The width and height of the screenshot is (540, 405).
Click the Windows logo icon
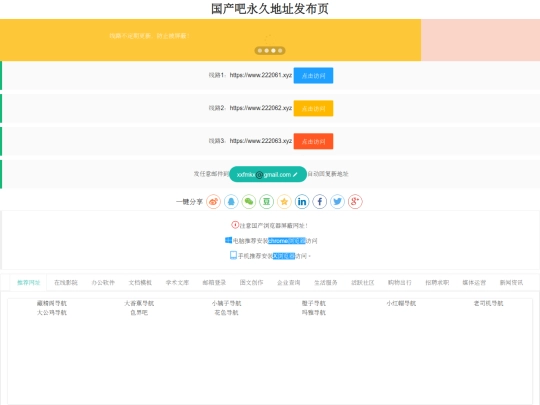pos(228,240)
